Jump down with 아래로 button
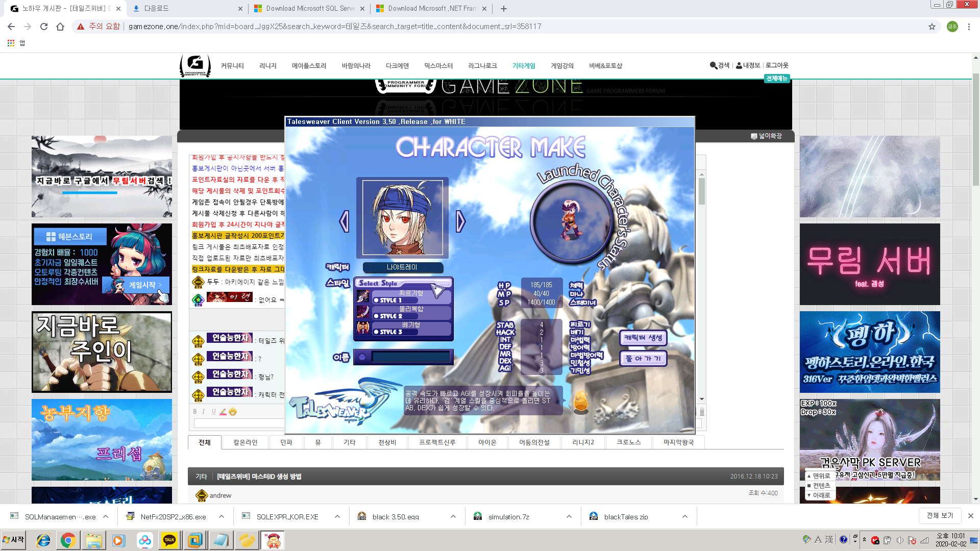The height and width of the screenshot is (551, 980). pos(819,495)
